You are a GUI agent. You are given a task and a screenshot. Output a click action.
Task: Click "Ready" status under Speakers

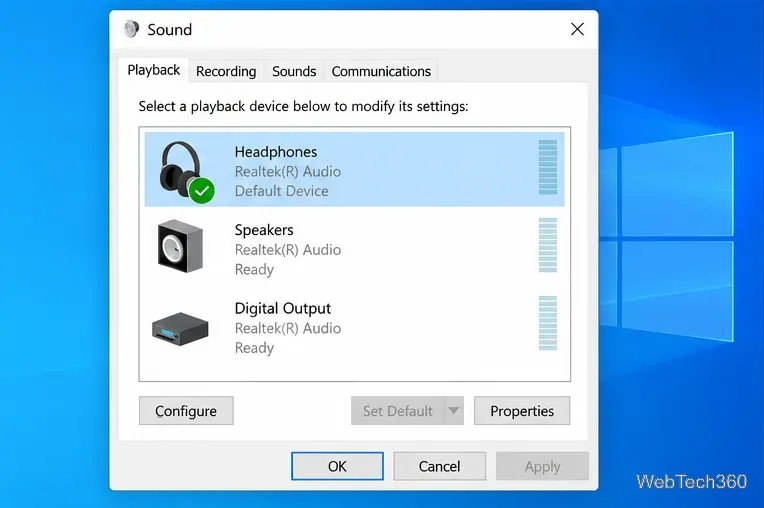point(254,269)
